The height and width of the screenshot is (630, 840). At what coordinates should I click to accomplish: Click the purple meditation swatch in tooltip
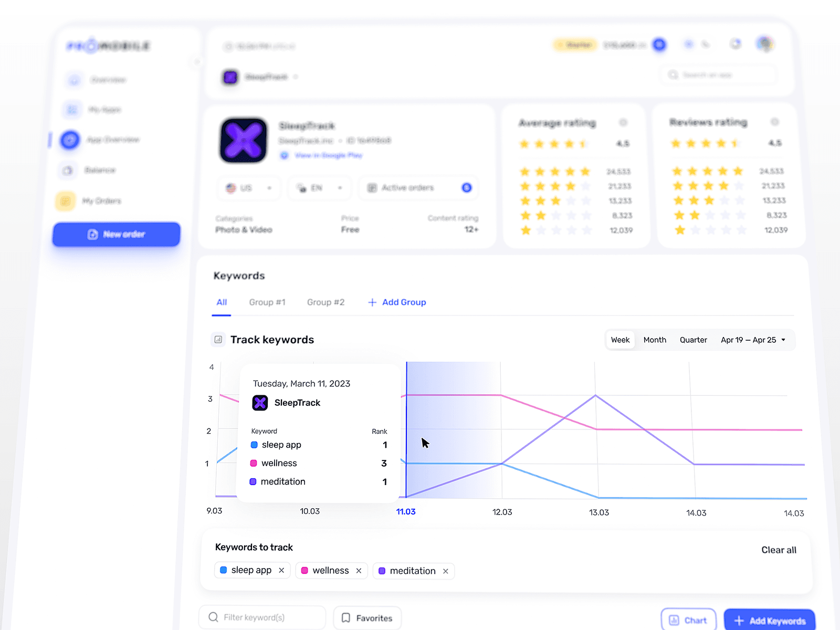253,482
